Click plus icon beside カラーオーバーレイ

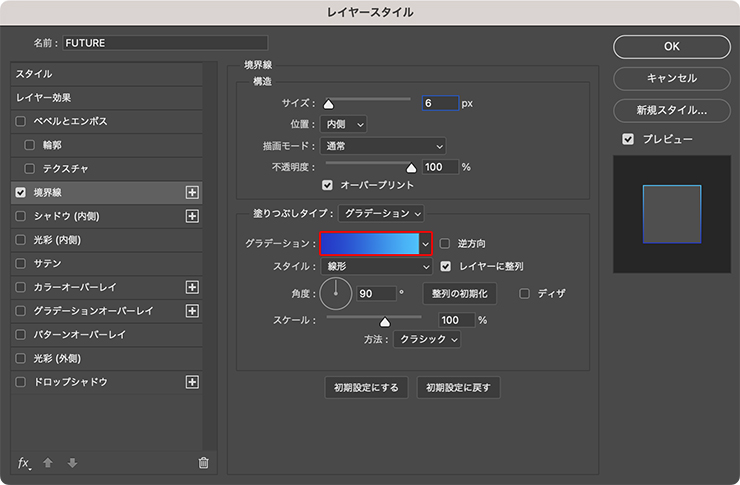point(193,287)
